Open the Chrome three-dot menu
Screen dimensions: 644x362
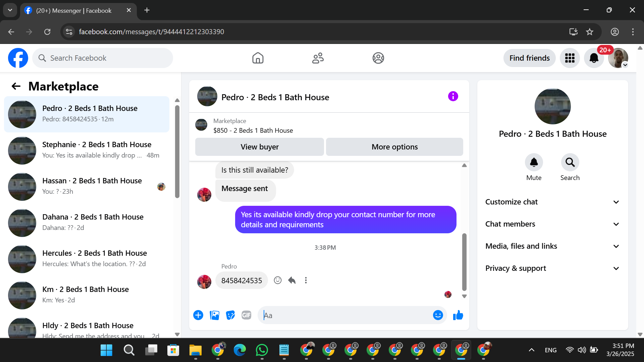[633, 32]
